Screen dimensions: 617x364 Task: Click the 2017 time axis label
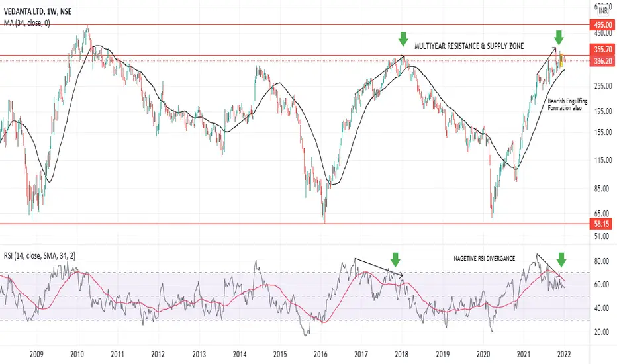pos(361,355)
